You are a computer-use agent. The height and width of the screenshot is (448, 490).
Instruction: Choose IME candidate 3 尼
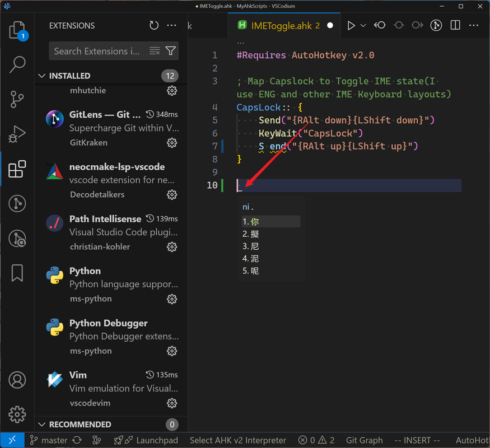point(270,246)
